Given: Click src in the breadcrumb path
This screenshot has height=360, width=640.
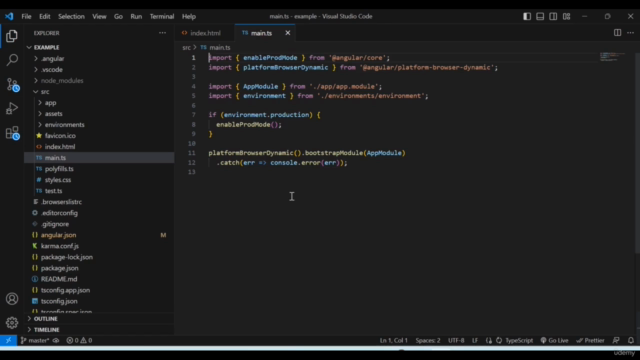Looking at the screenshot, I should (x=186, y=47).
